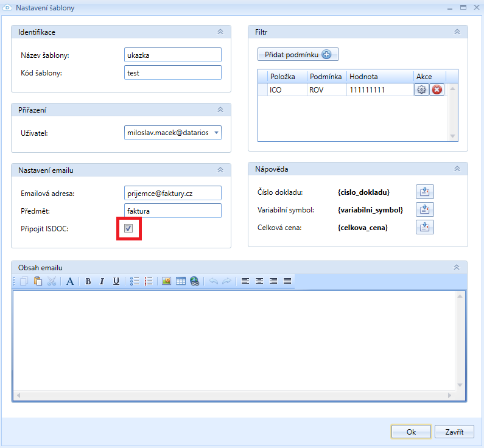484x448 pixels.
Task: Delete the ICO filter condition
Action: click(437, 89)
